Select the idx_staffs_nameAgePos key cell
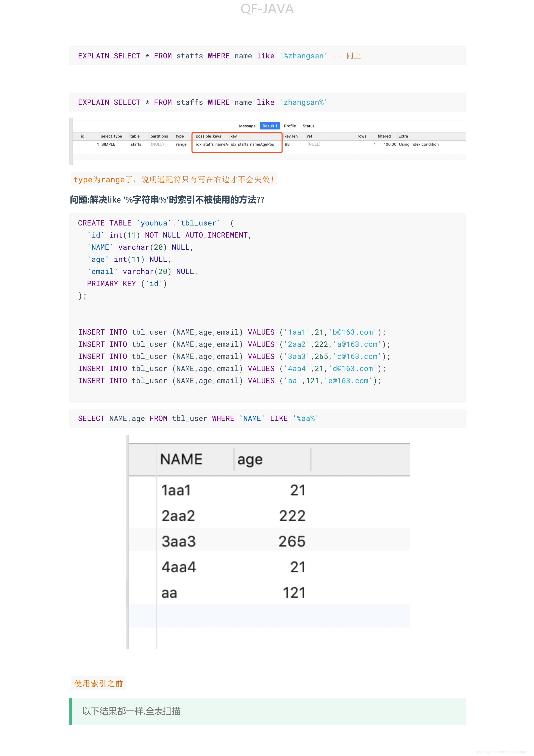Image resolution: width=534 pixels, height=756 pixels. 252,144
